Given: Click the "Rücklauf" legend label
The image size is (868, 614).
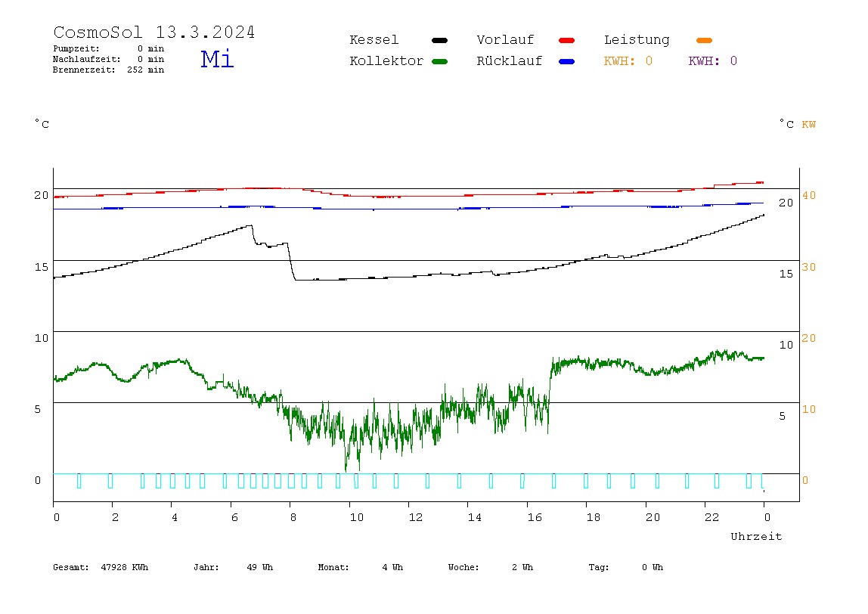Looking at the screenshot, I should (x=510, y=61).
